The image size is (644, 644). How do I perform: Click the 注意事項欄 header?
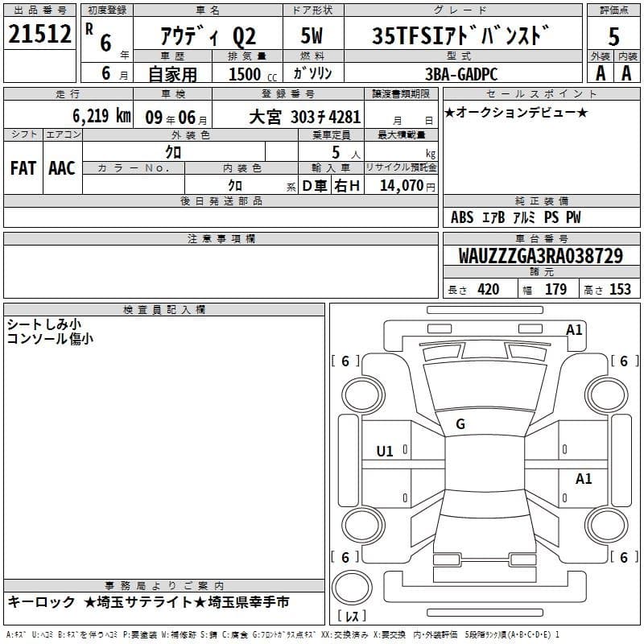coord(221,238)
